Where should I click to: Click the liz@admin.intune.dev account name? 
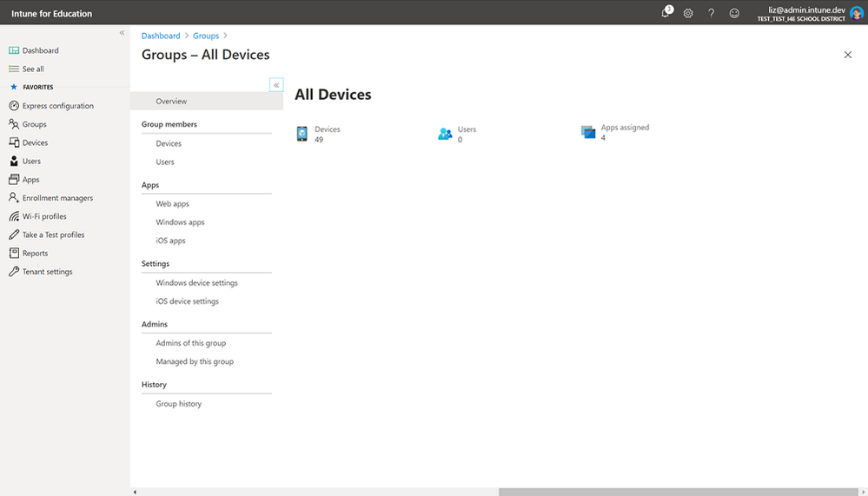806,10
